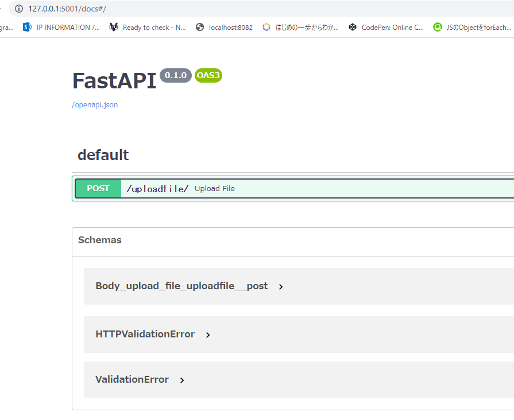Expand the ValidationError schema

pyautogui.click(x=132, y=379)
